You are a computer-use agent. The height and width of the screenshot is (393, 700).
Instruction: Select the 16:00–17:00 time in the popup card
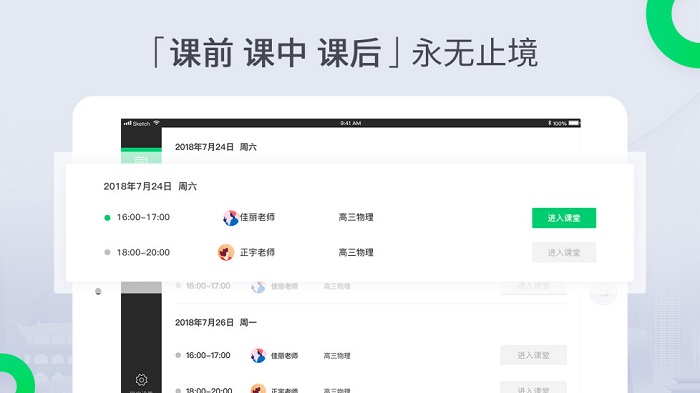143,217
